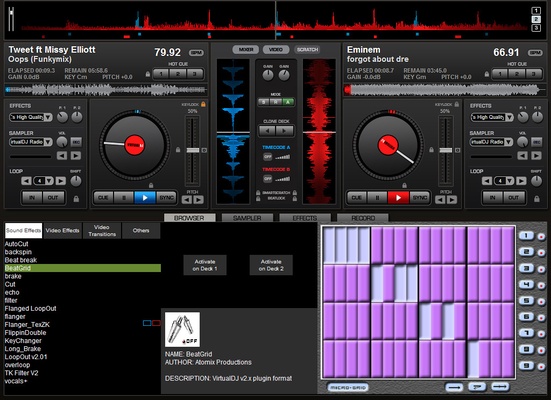The width and height of the screenshot is (551, 400).
Task: Start playback on the right deck
Action: (398, 198)
